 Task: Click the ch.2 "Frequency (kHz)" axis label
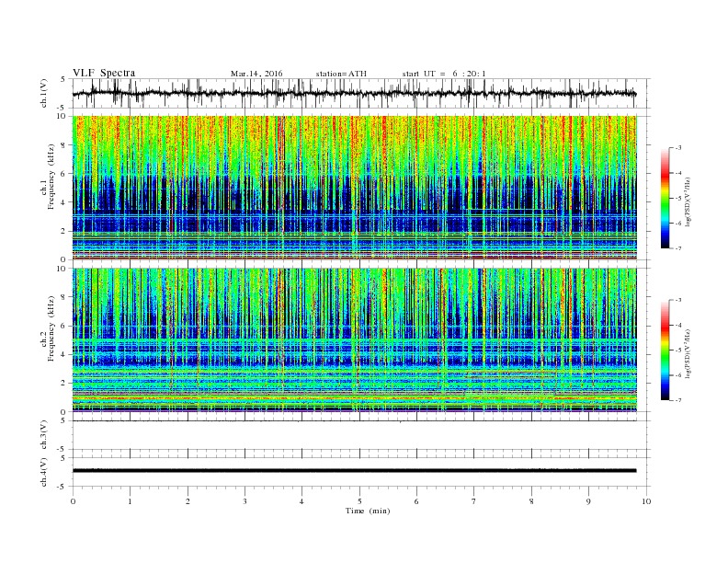51,328
